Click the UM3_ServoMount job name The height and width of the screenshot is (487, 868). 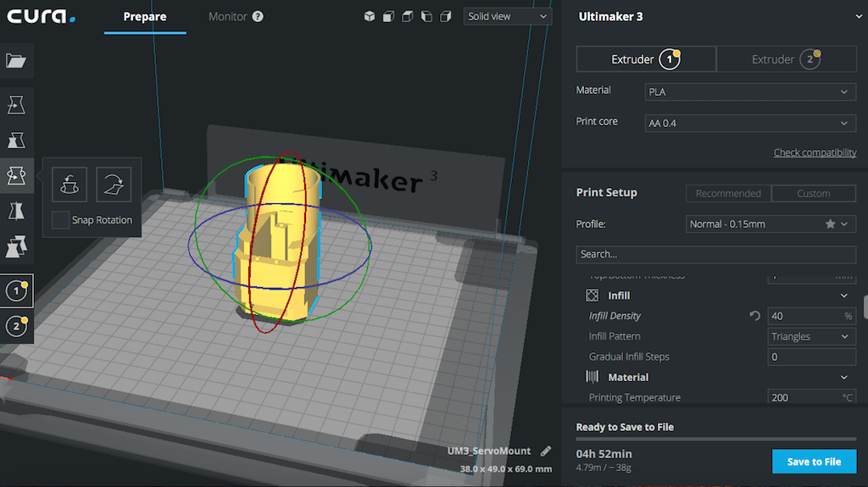[x=489, y=451]
